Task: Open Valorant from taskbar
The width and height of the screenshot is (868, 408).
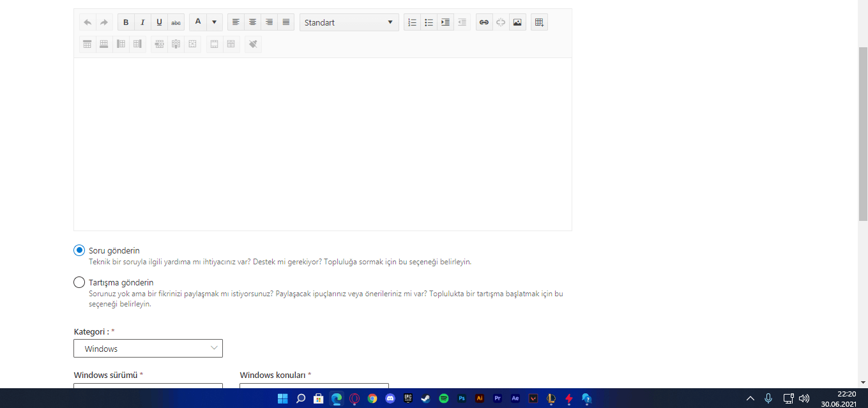Action: (x=533, y=398)
